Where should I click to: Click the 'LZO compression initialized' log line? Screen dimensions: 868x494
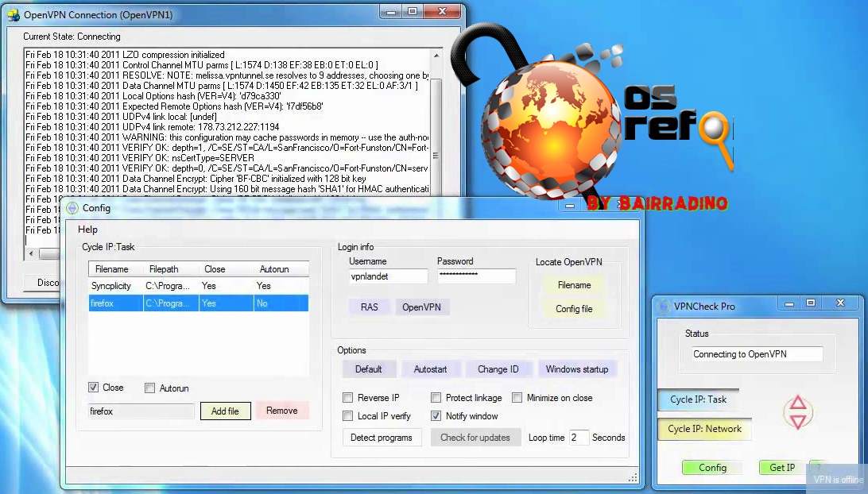tap(125, 55)
